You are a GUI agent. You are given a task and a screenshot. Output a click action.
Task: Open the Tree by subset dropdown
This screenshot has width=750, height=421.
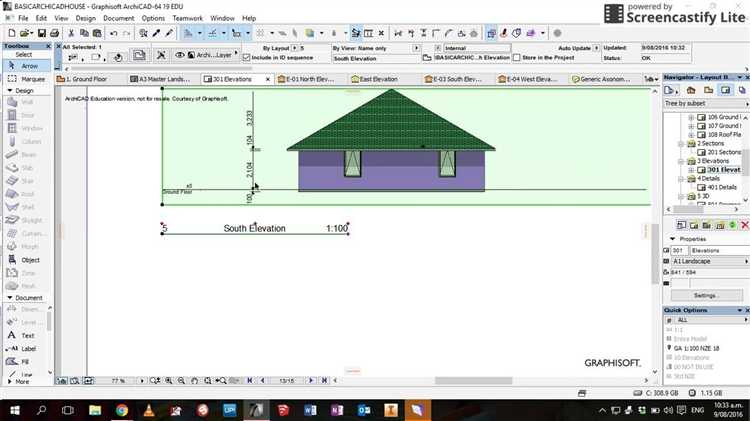coord(706,103)
